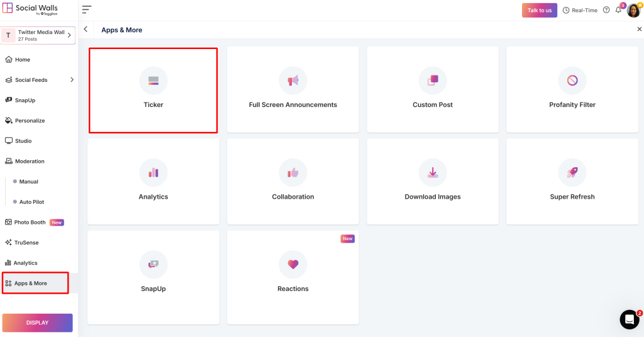Expand the Social Feeds submenu arrow
644x337 pixels.
pos(72,80)
